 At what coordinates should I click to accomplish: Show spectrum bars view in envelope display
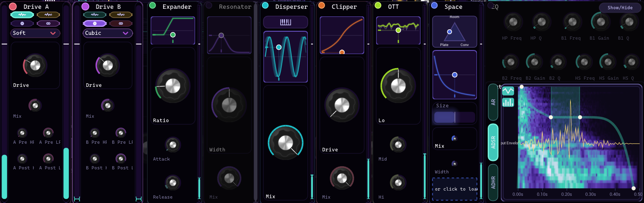coord(508,103)
